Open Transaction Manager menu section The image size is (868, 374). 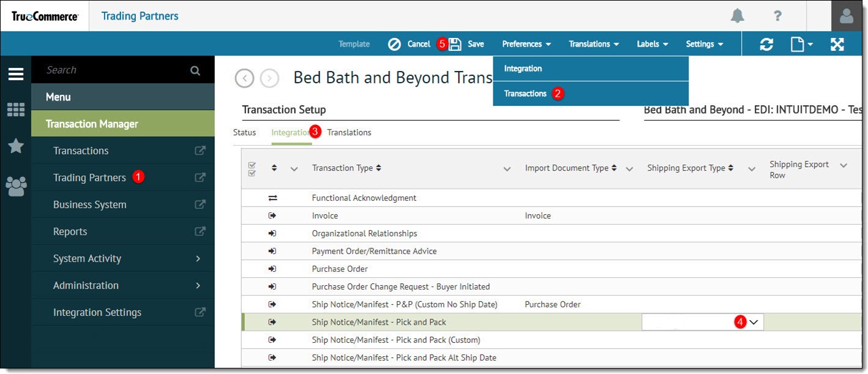123,124
